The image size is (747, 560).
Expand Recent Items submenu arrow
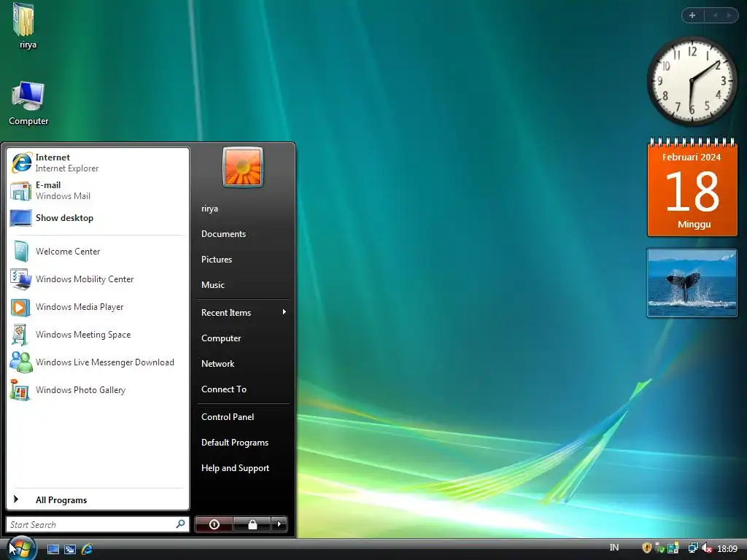pyautogui.click(x=284, y=312)
